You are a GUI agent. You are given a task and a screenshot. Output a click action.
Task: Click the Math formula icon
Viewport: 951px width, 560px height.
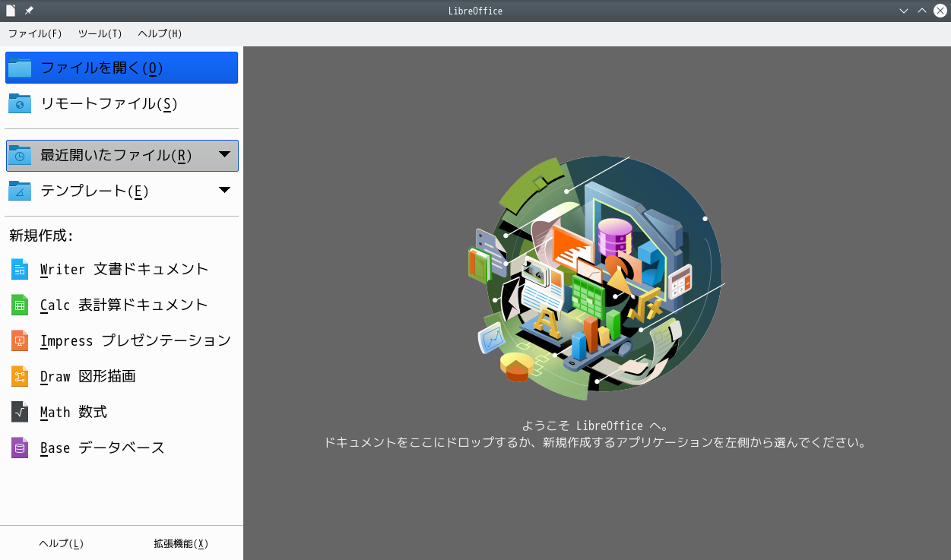(20, 412)
